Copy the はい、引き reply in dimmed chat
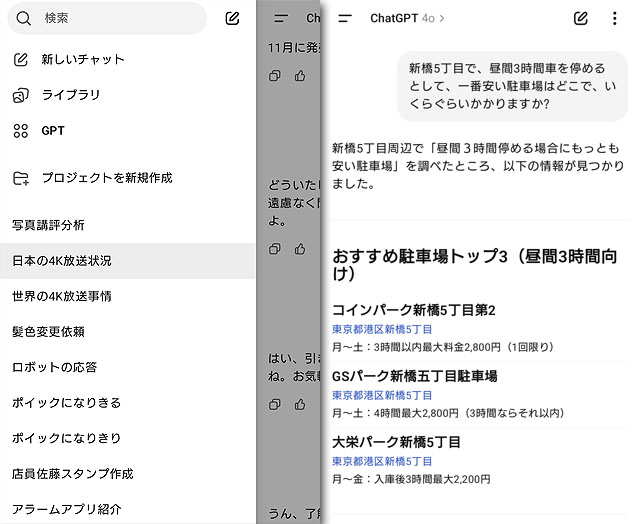 [275, 404]
